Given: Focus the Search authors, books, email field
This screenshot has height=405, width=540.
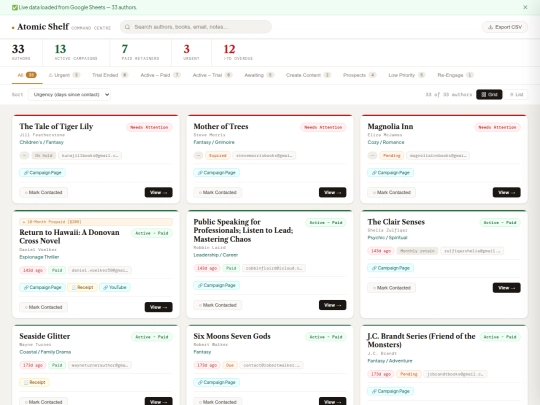Looking at the screenshot, I should click(196, 27).
